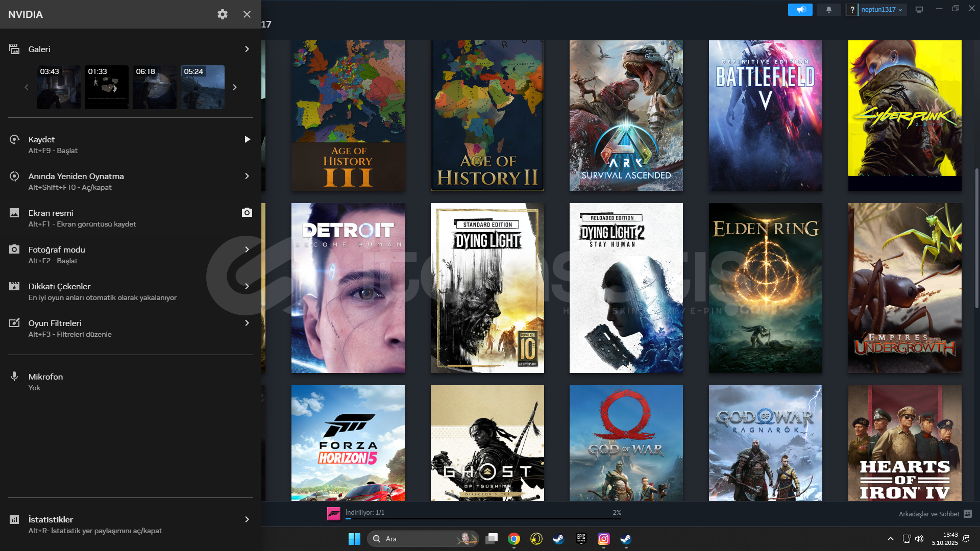Open neptun1317 account dropdown
Image resolution: width=980 pixels, height=551 pixels.
(x=881, y=10)
